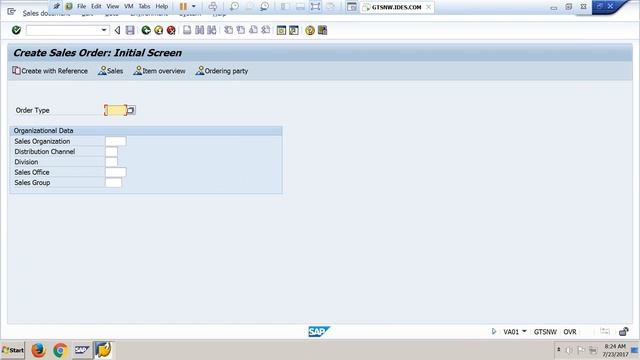The image size is (640, 360).
Task: Click the Distribution Channel field
Action: click(x=111, y=151)
